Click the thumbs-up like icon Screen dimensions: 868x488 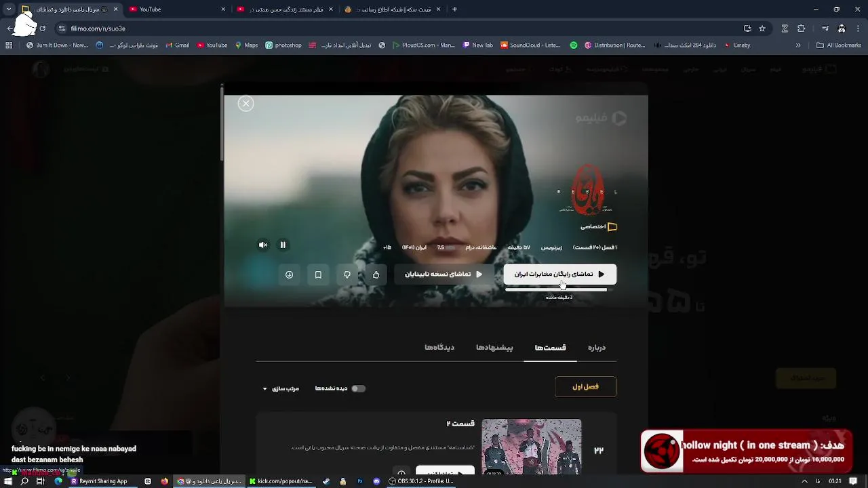[376, 274]
